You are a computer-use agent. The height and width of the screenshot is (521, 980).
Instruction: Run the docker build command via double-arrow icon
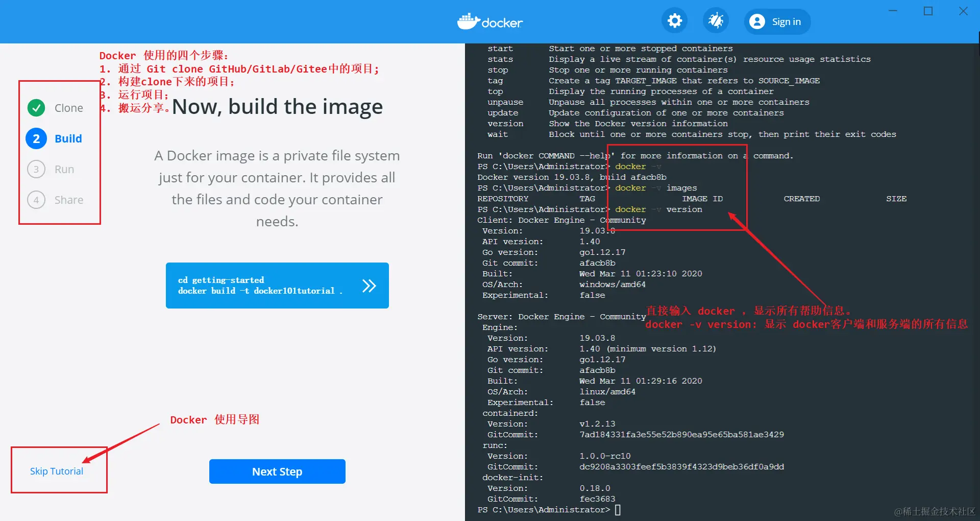click(369, 286)
